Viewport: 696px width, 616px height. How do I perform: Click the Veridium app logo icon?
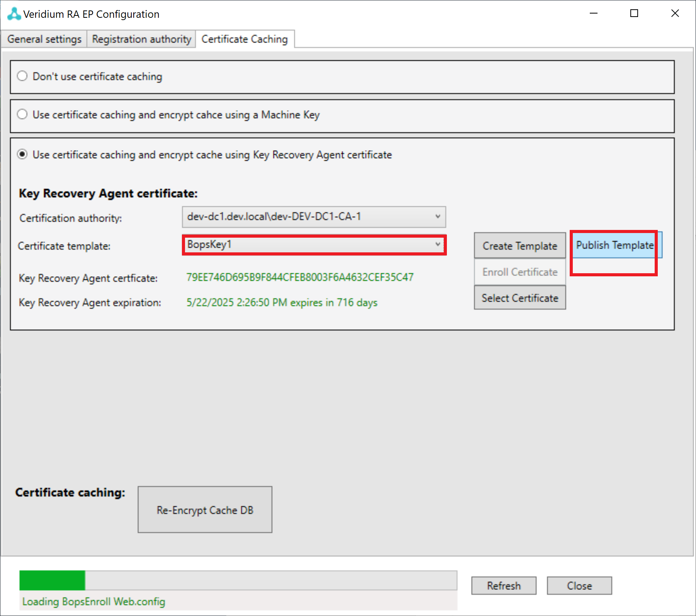14,14
